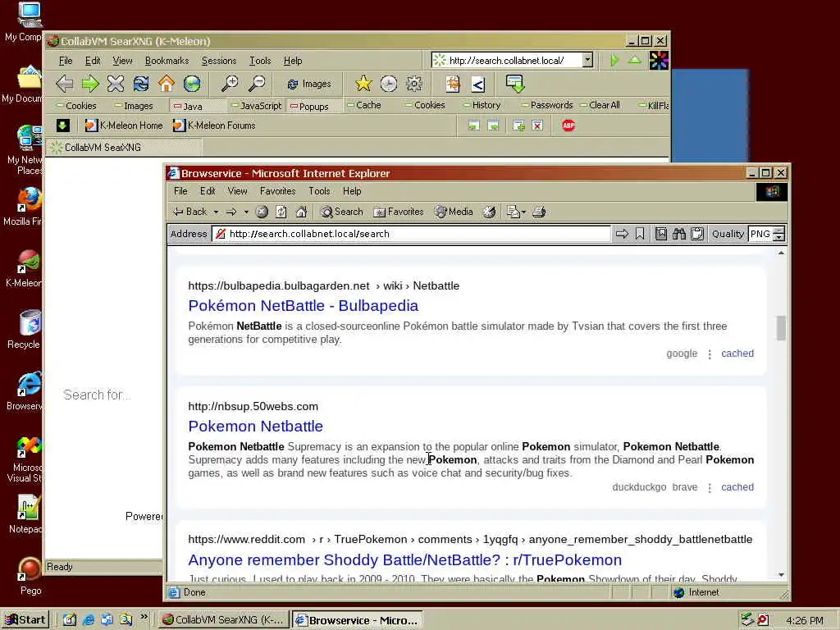Click the K-Meleon green Go arrow
Image resolution: width=840 pixels, height=630 pixels.
pyautogui.click(x=614, y=60)
